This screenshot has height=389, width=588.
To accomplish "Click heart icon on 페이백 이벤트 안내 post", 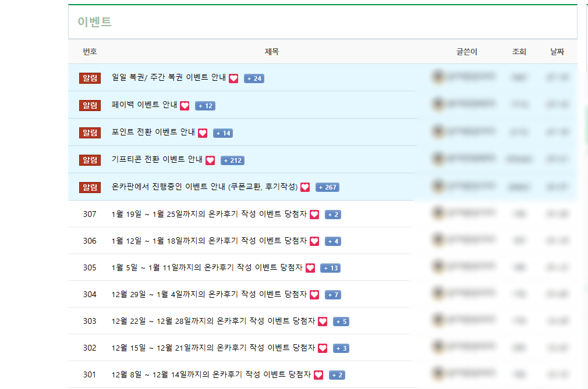I will [x=185, y=106].
